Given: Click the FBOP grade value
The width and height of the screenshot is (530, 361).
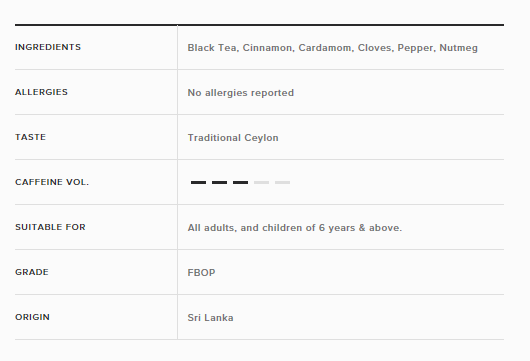Looking at the screenshot, I should [x=201, y=272].
